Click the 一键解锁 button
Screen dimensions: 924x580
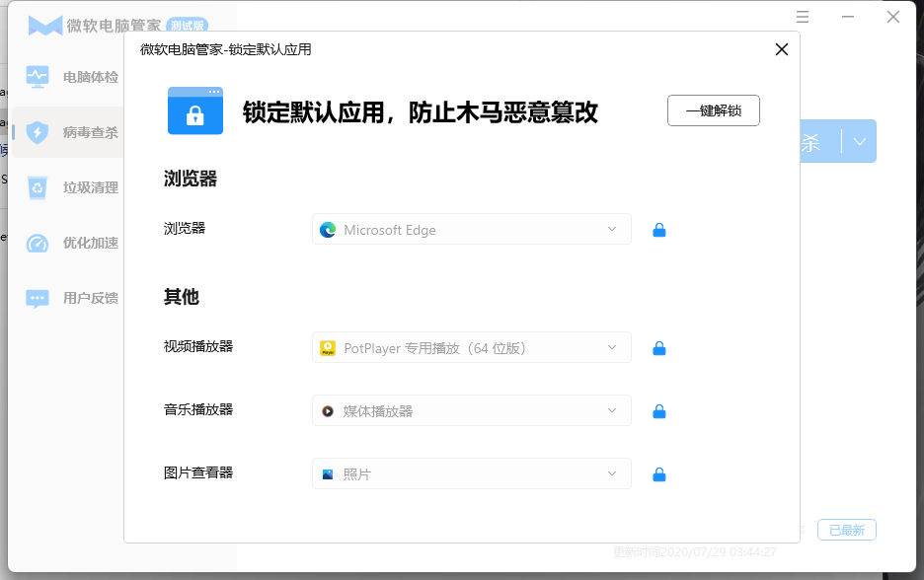point(713,110)
